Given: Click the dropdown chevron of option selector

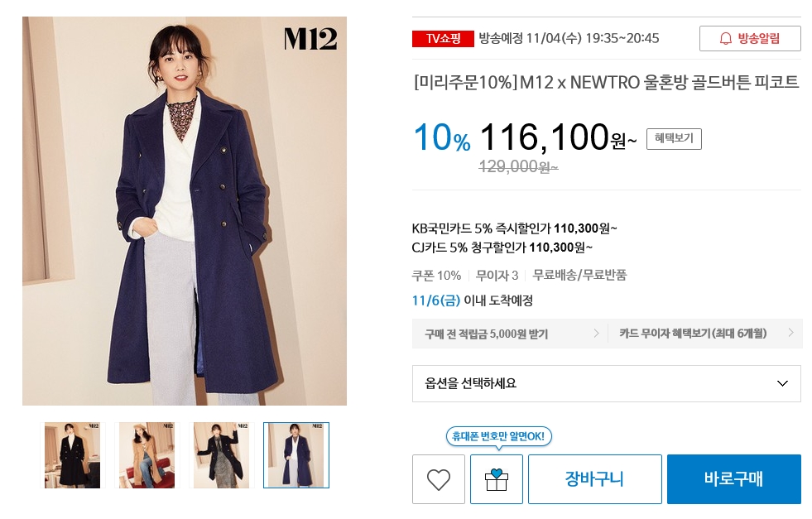Looking at the screenshot, I should click(x=782, y=383).
